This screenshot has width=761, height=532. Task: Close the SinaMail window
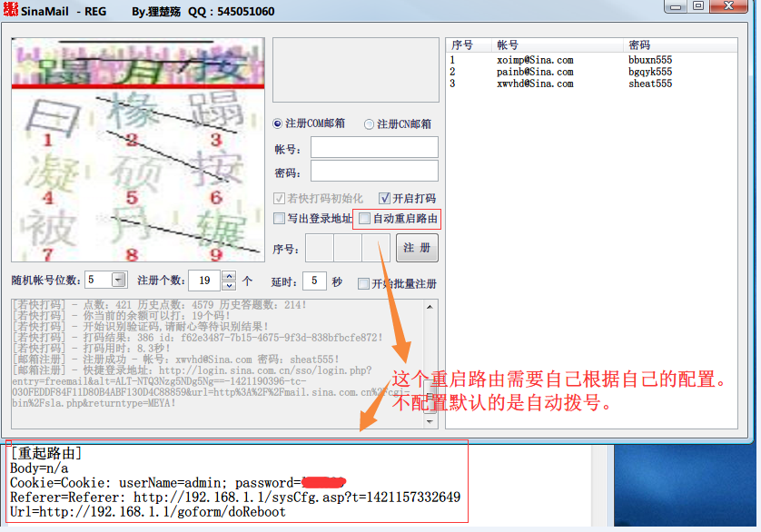(729, 6)
